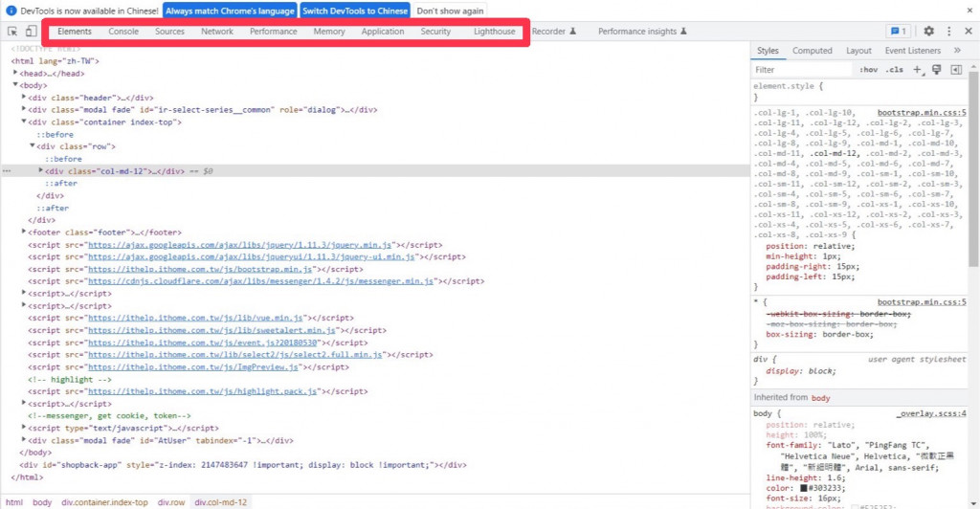Click the info icon in language infobar
Viewport: 980px width, 509px height.
11,11
